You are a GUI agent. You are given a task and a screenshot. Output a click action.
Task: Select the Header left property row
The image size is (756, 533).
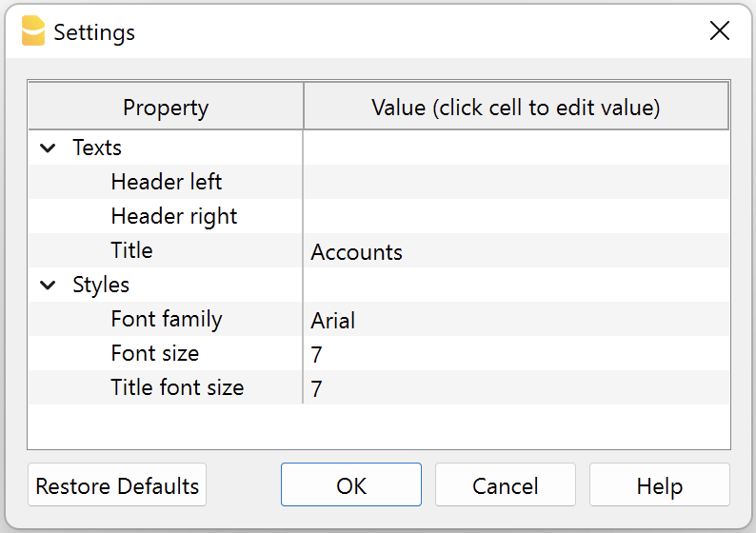tap(167, 182)
